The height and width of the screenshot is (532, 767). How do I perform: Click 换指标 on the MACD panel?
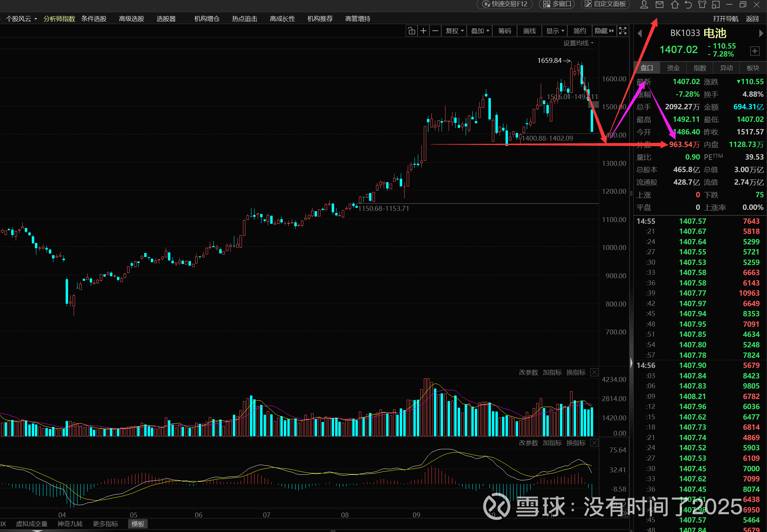576,443
